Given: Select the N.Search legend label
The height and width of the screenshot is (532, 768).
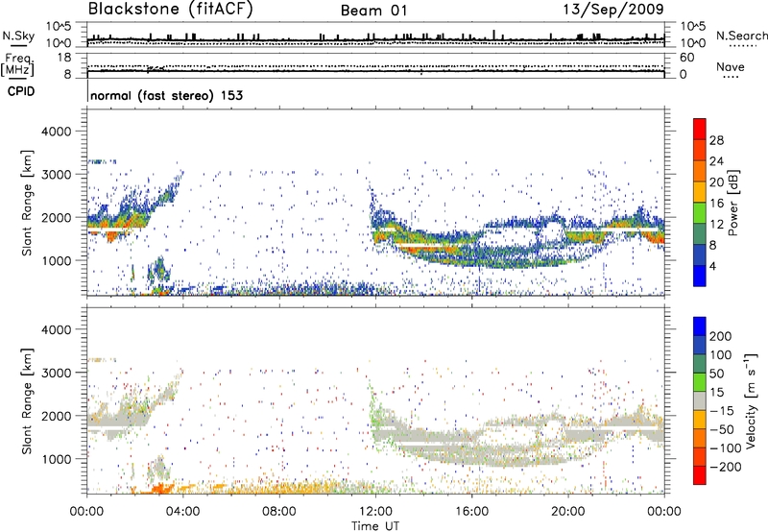Looking at the screenshot, I should pyautogui.click(x=741, y=36).
